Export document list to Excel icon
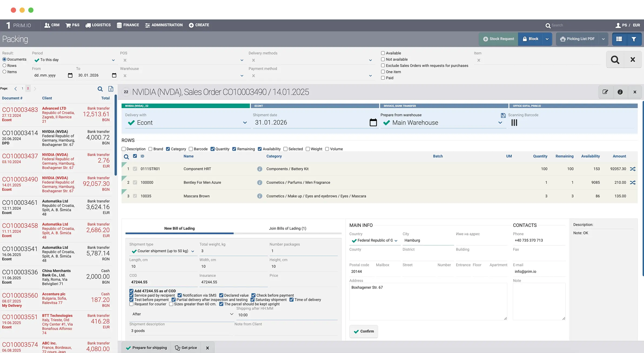The image size is (644, 353). [111, 89]
